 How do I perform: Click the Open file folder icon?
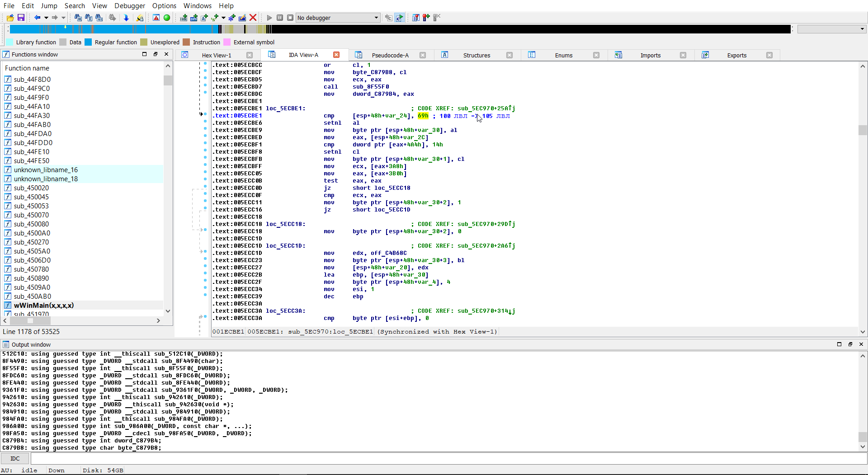(10, 18)
